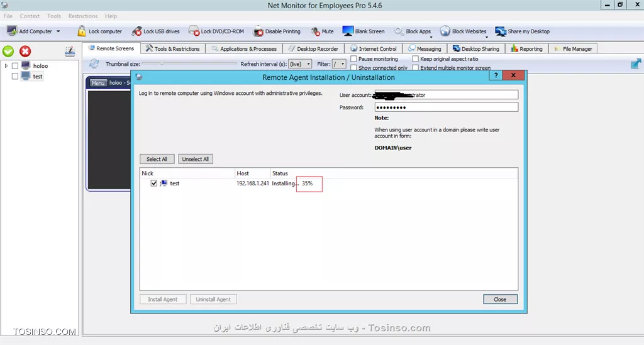This screenshot has width=644, height=345.
Task: Switch to Tools & Restrictions tab
Action: 173,48
